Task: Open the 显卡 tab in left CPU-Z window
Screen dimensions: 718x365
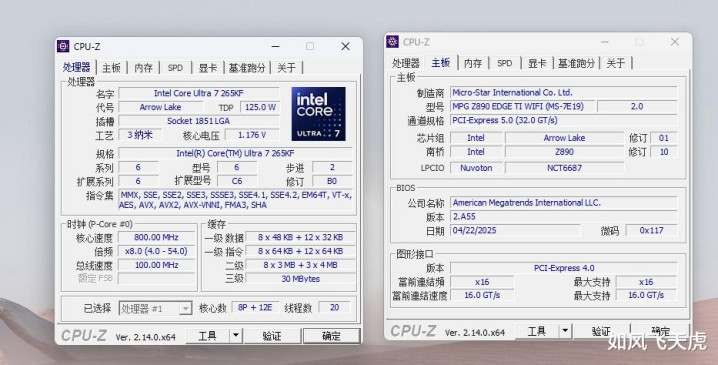Action: 207,68
